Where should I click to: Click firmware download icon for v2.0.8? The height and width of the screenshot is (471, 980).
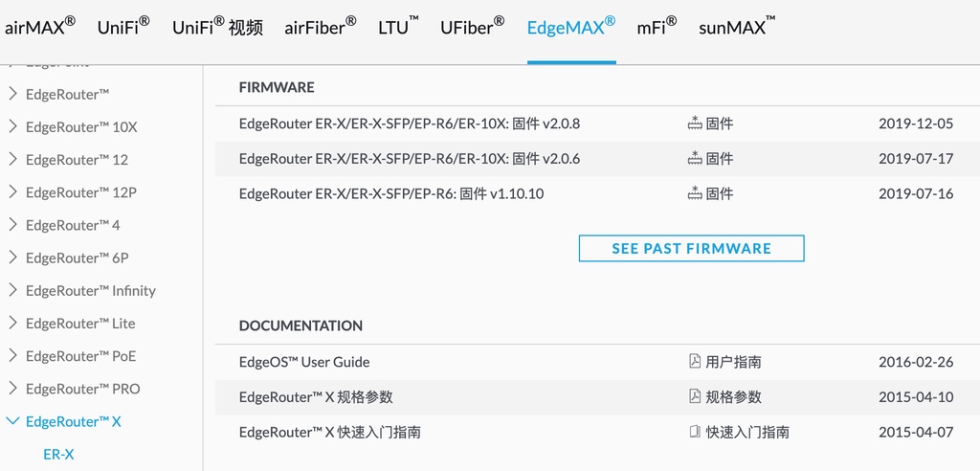[695, 123]
